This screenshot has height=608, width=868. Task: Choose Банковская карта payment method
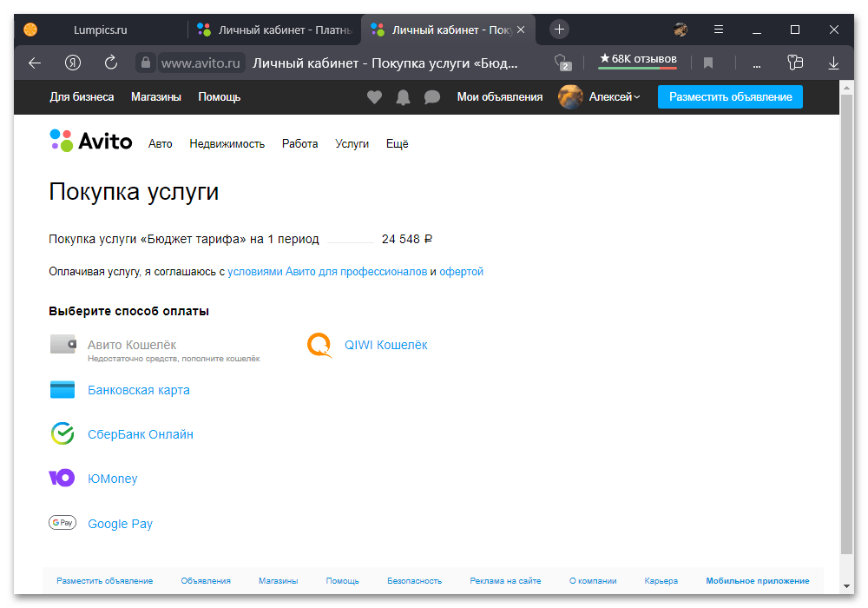pyautogui.click(x=138, y=390)
